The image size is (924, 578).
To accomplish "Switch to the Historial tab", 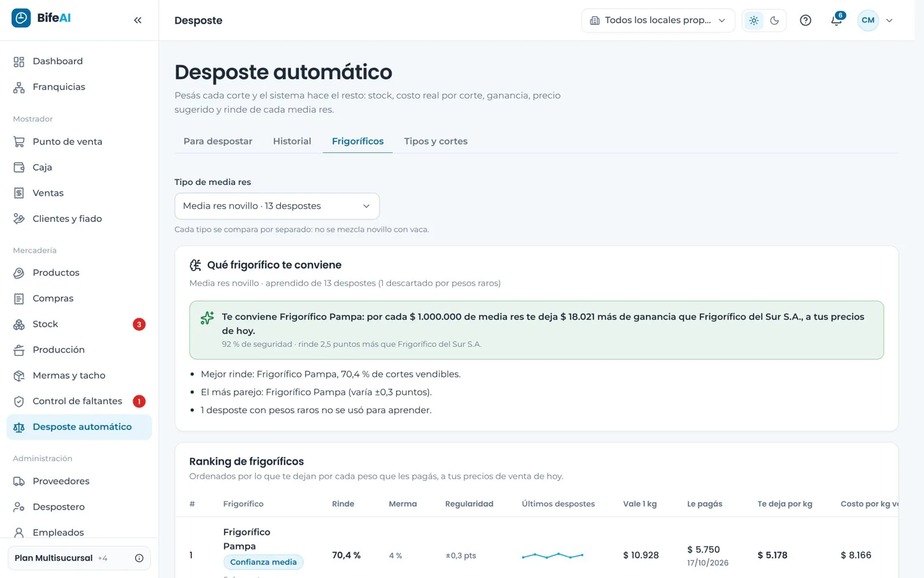I will (292, 141).
